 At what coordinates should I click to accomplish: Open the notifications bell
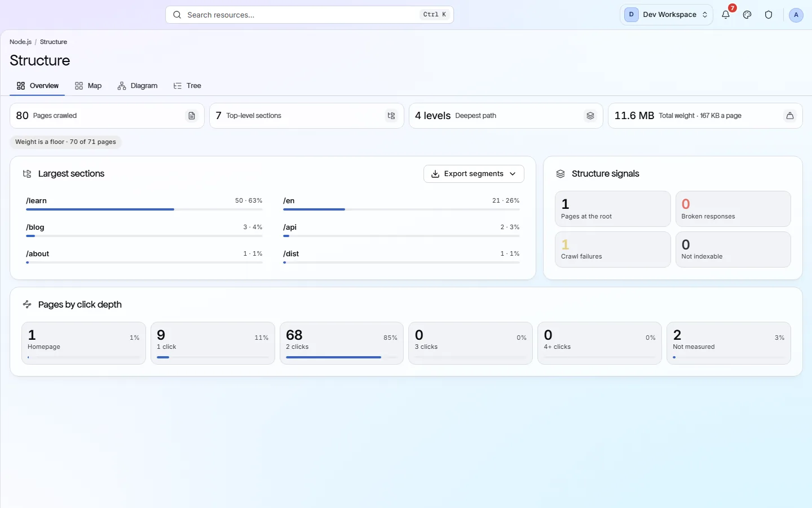(726, 15)
